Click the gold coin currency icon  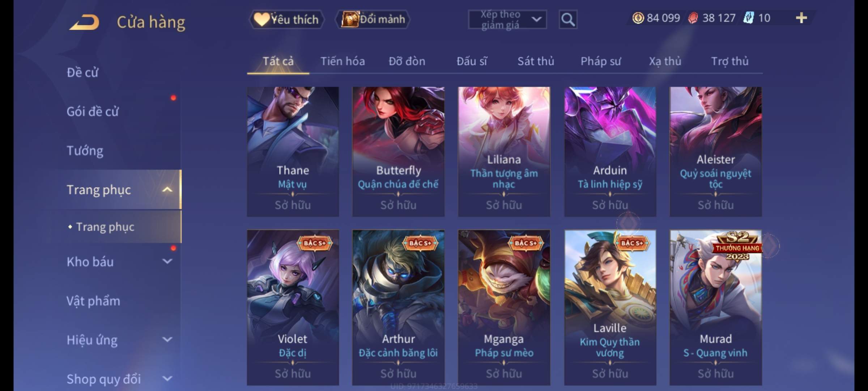[x=638, y=18]
